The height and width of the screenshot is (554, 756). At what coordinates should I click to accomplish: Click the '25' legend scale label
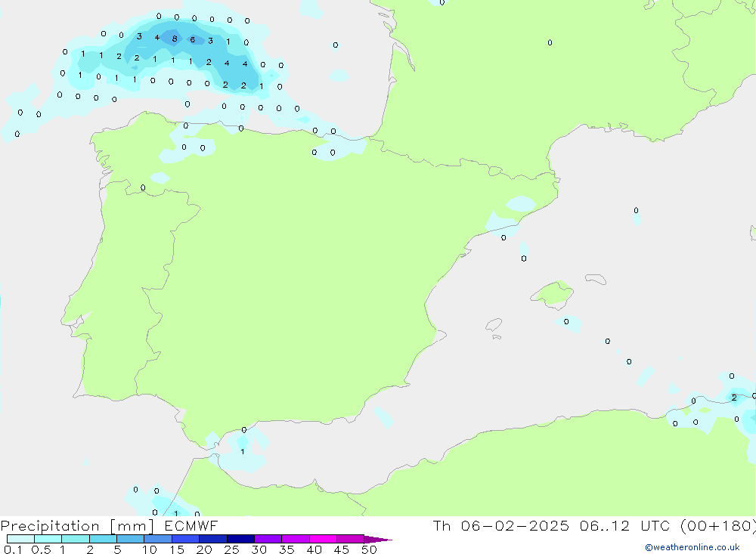[x=231, y=549]
